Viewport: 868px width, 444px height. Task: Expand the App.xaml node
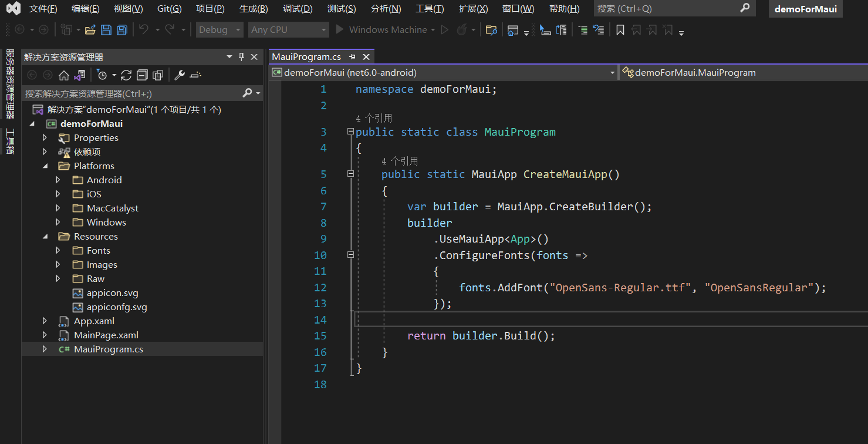45,321
